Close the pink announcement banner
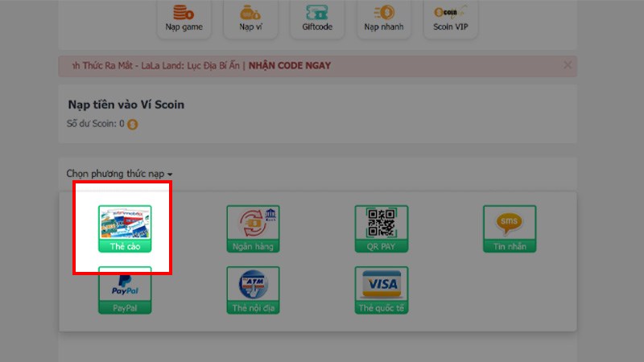644x362 pixels. click(568, 65)
